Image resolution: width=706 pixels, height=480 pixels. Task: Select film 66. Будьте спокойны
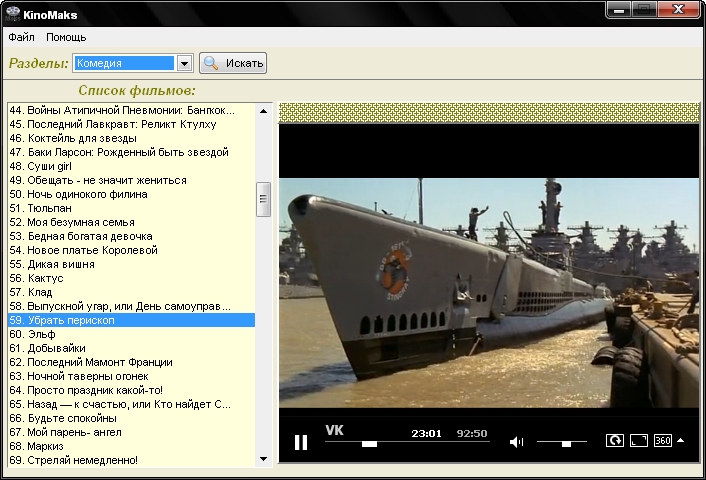pyautogui.click(x=131, y=418)
